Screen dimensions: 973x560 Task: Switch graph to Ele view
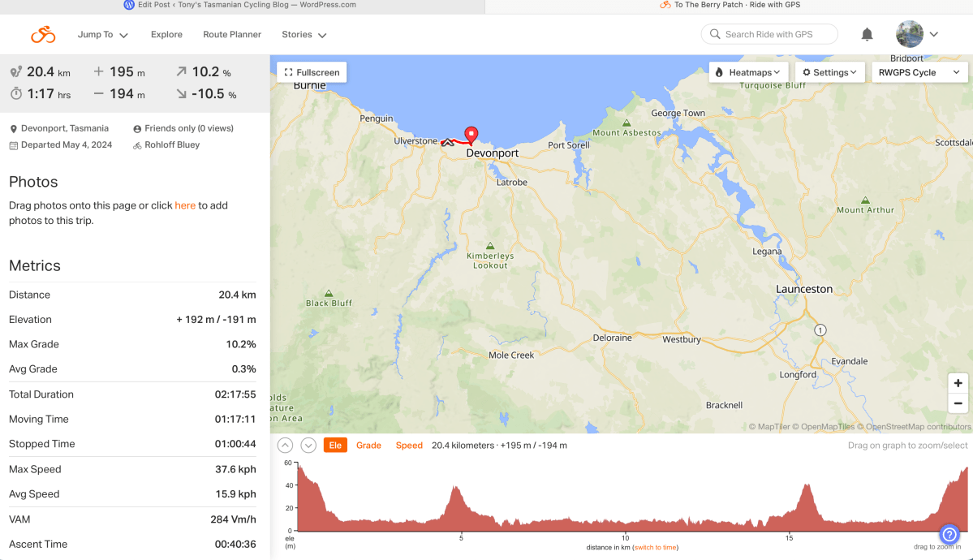click(335, 446)
